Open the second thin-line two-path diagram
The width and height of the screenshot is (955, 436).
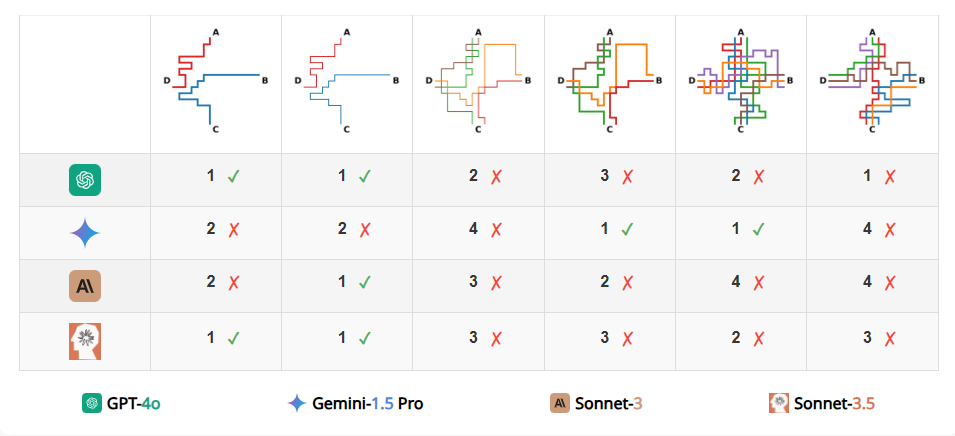coord(347,80)
